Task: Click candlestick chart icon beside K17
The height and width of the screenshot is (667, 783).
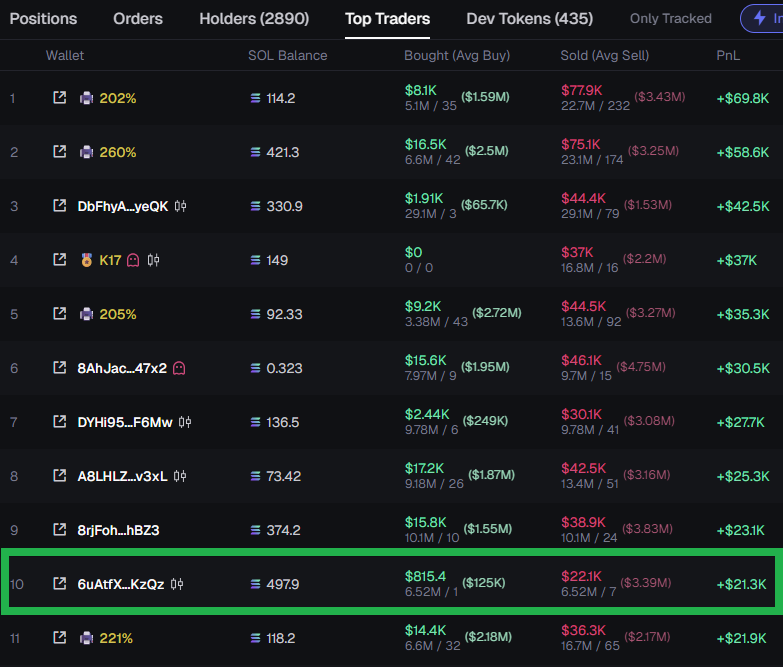Action: 153,260
